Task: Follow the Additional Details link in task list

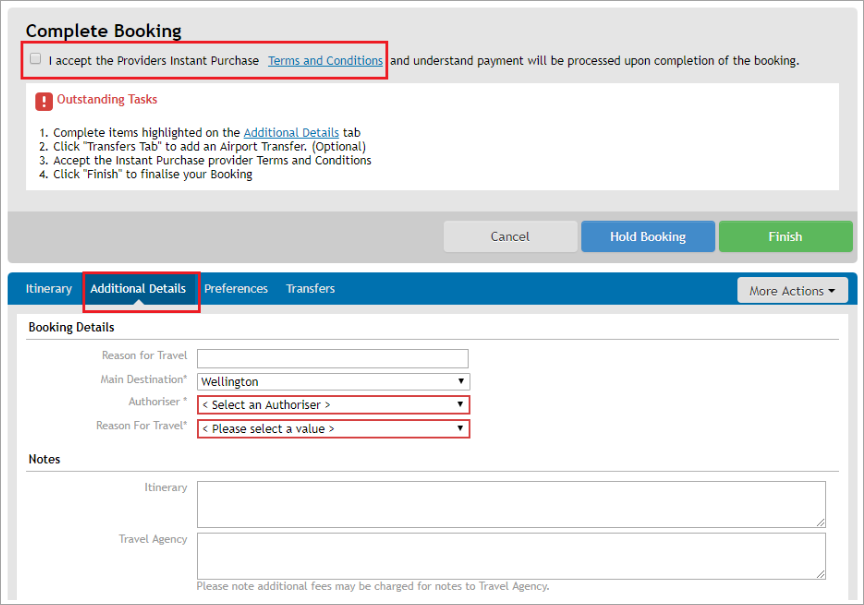Action: tap(290, 132)
